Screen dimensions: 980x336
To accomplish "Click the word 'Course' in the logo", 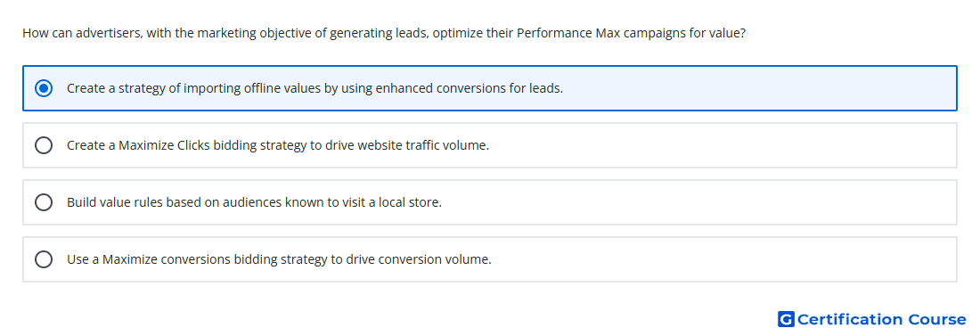I will (937, 319).
